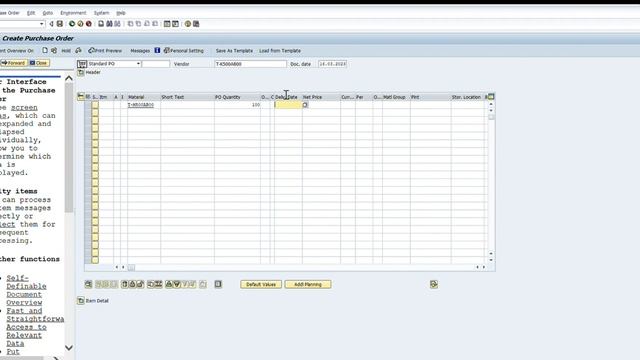The height and width of the screenshot is (360, 640).
Task: Click the Other Purchase Order icon
Action: click(54, 51)
